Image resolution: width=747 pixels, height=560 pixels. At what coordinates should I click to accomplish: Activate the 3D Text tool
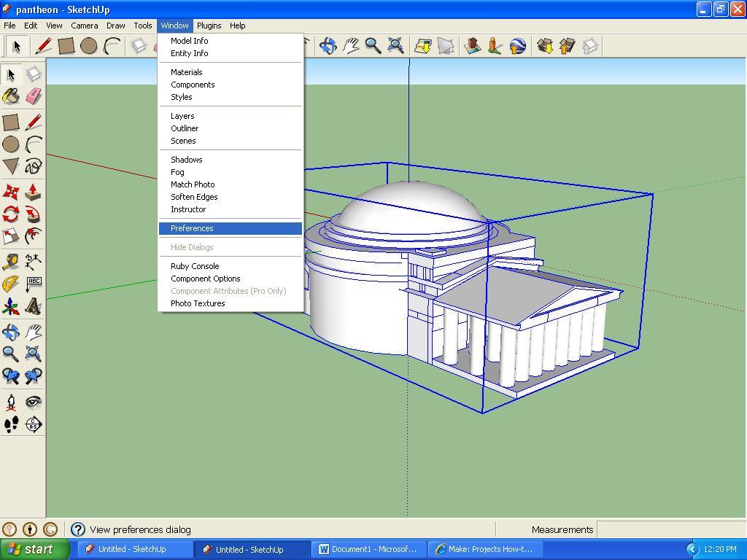pyautogui.click(x=34, y=307)
